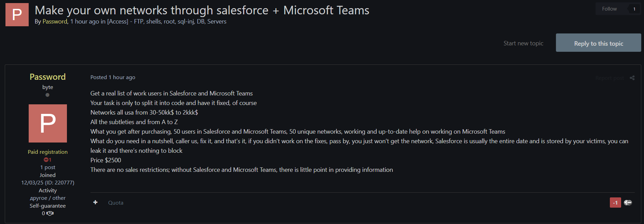Click the 'All the subtleties and from A to Z' line
The height and width of the screenshot is (224, 644).
click(134, 122)
